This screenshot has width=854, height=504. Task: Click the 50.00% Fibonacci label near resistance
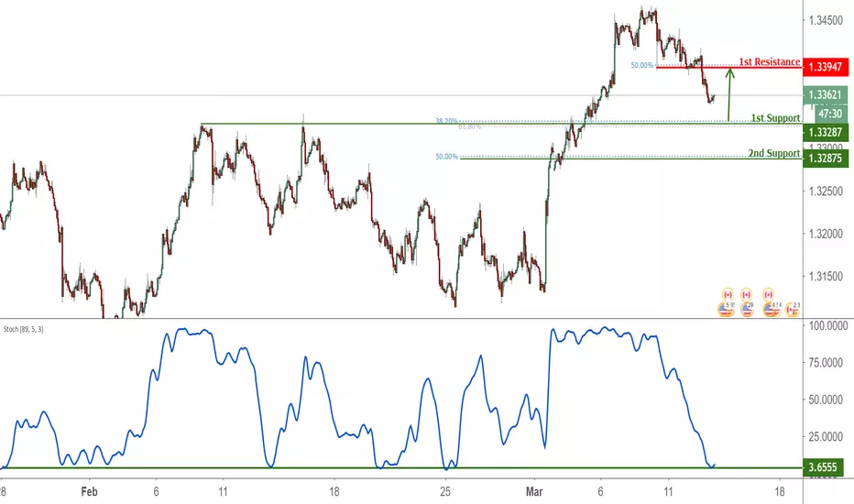point(641,65)
